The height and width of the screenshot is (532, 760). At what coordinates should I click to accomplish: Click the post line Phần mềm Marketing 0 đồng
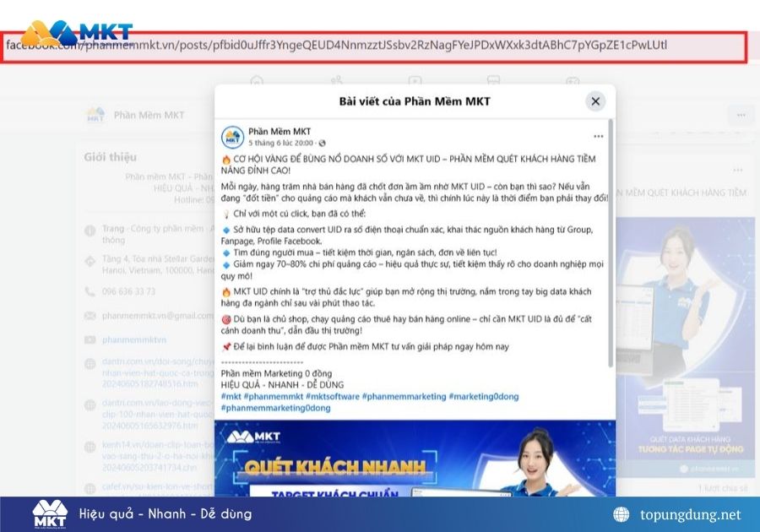[276, 373]
